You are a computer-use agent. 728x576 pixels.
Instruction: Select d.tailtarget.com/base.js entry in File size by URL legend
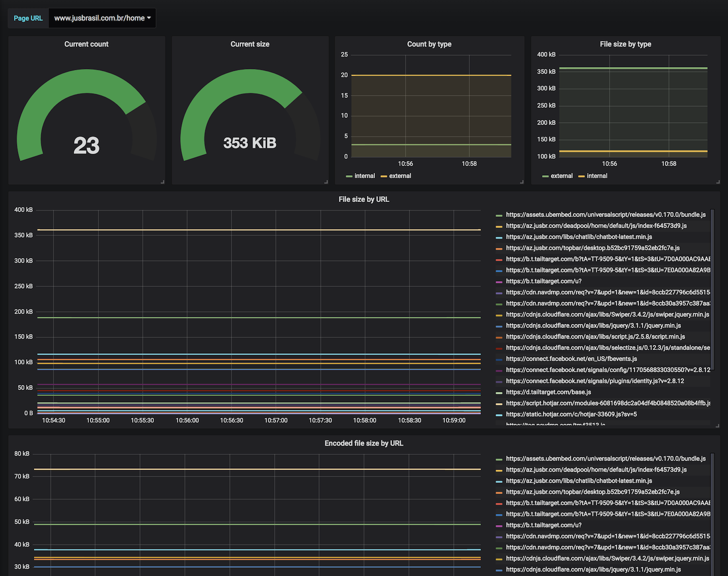[x=548, y=392]
